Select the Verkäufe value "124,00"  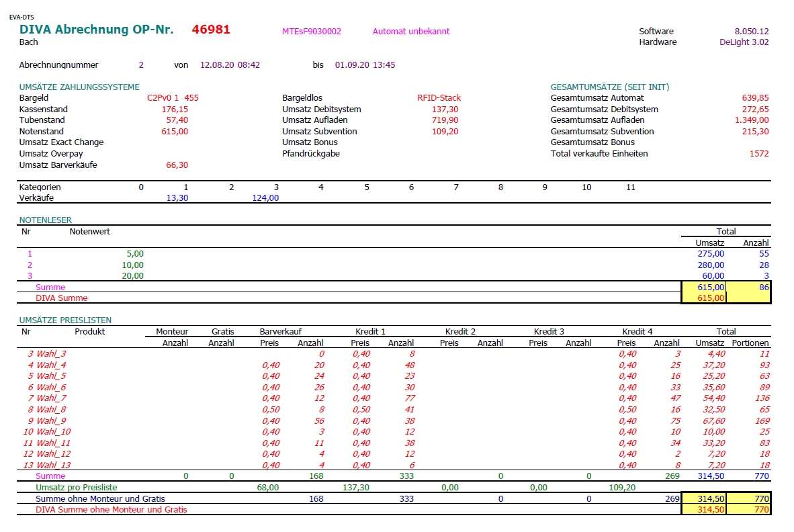pyautogui.click(x=265, y=198)
